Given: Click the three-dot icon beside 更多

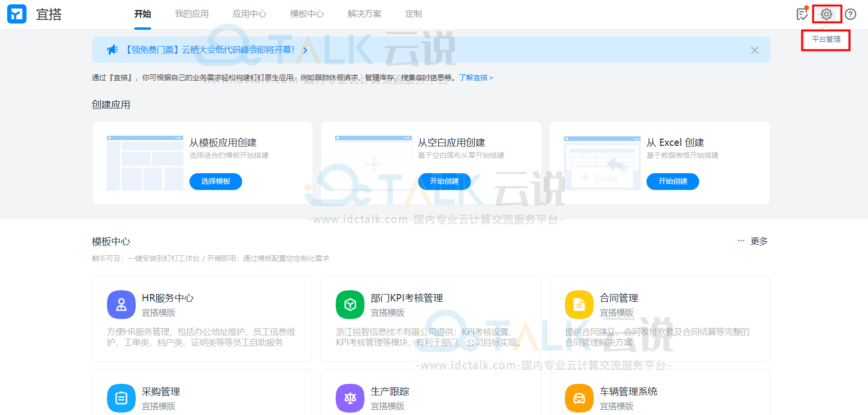Looking at the screenshot, I should click(741, 241).
